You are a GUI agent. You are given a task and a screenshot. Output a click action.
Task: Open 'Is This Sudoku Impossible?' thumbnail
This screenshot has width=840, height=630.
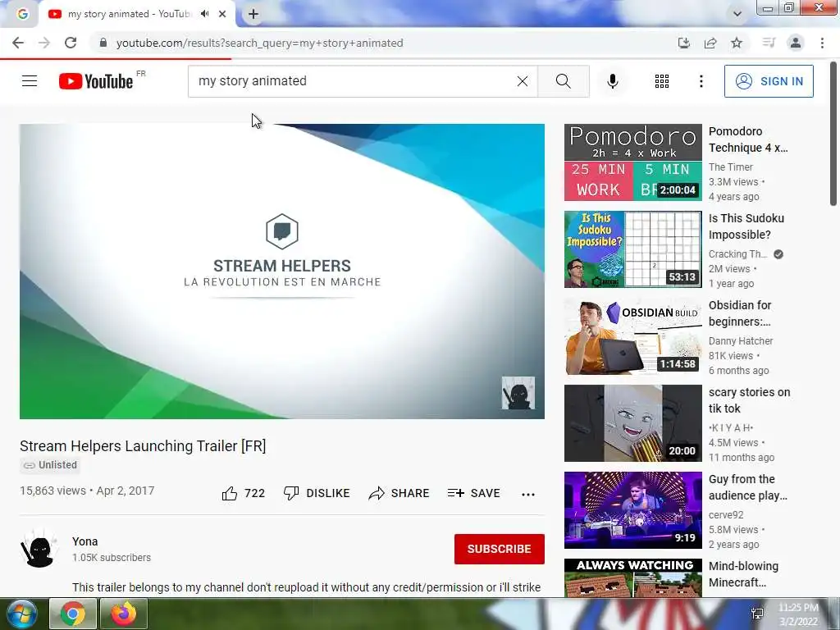(632, 249)
